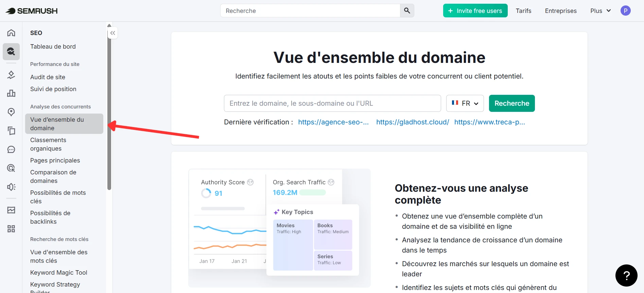Go to Tableau de bord
Viewport: 644px width, 293px height.
(53, 47)
